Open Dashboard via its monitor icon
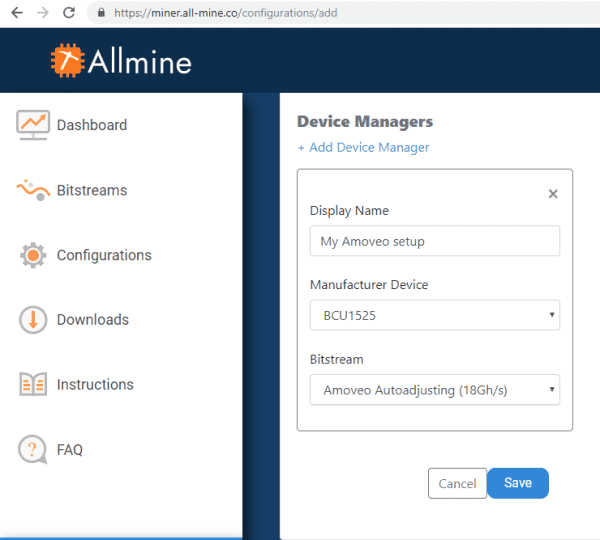This screenshot has height=540, width=600. 33,124
